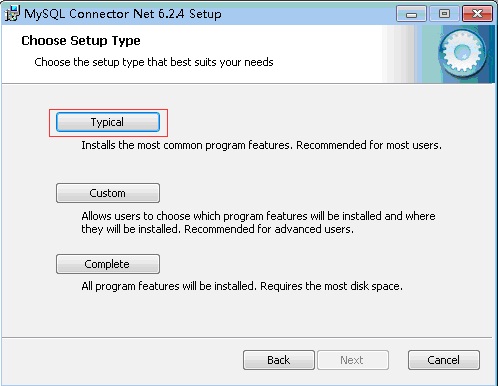Screen dimensions: 498x386
Task: Click the gear graphic in the header banner
Action: [x=462, y=52]
